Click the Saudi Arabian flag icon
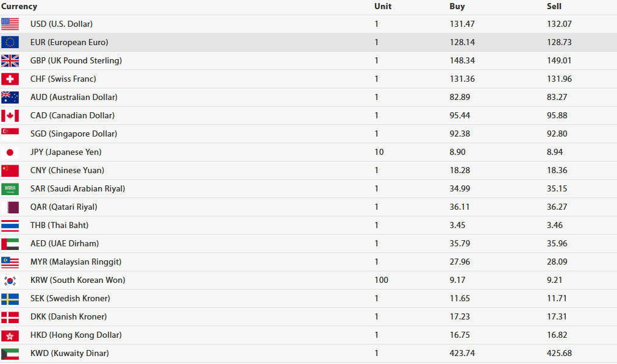Viewport: 617px width, 364px height. click(x=10, y=189)
